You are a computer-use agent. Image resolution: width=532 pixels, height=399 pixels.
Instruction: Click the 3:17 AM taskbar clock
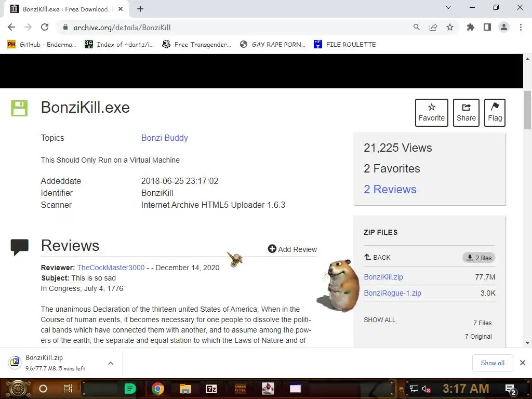click(x=465, y=389)
